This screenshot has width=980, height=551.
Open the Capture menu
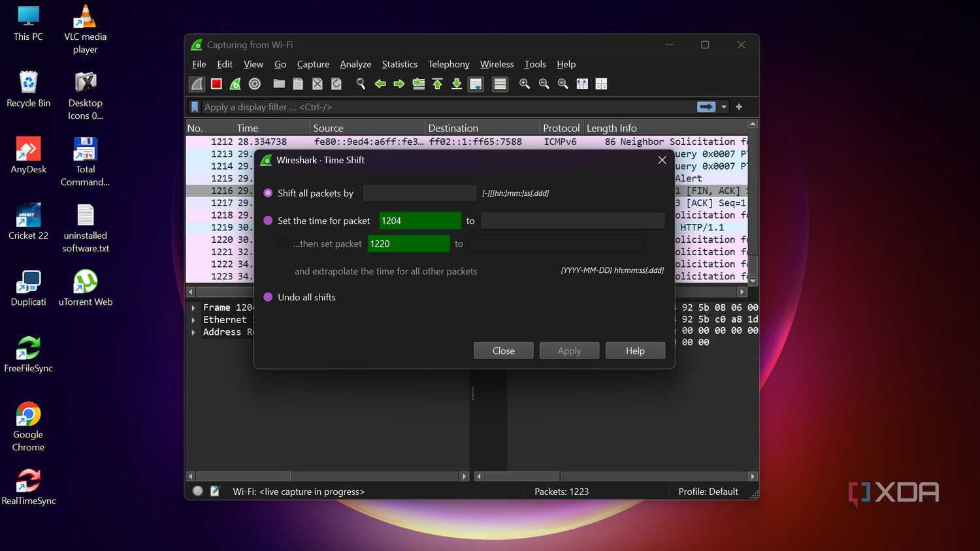[313, 64]
